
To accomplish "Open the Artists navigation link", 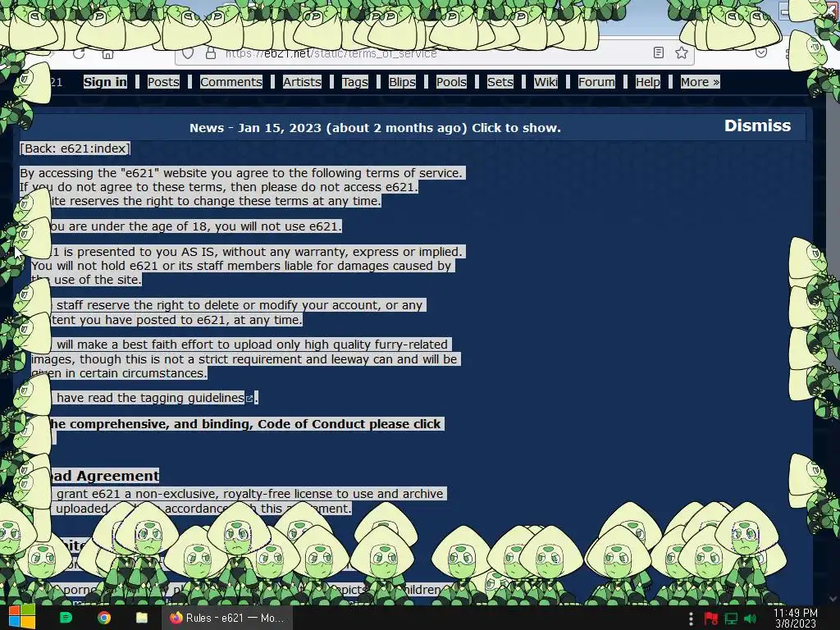I will (x=302, y=82).
